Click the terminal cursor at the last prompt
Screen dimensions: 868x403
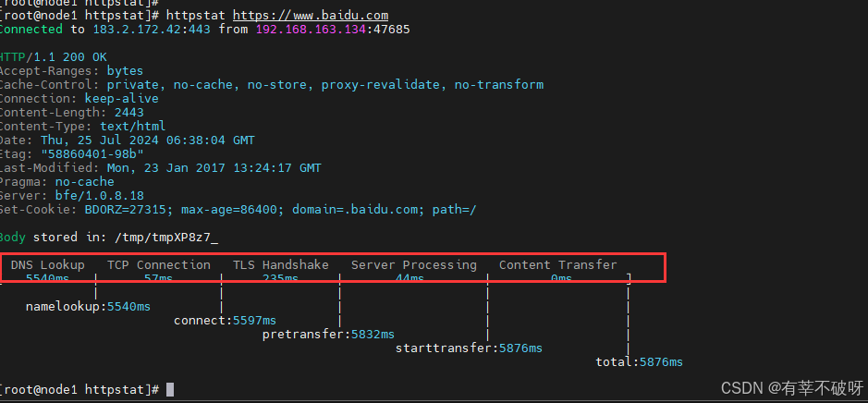click(170, 390)
